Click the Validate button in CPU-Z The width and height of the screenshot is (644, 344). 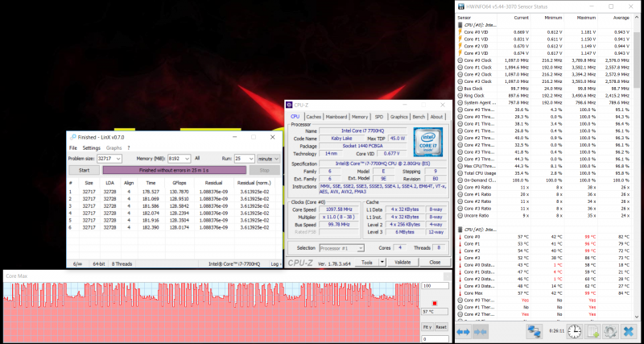(402, 262)
